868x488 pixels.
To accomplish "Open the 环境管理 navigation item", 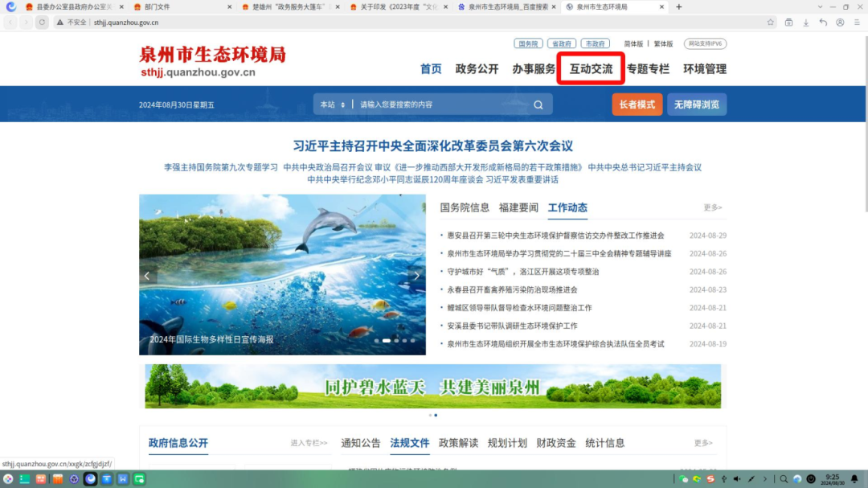I will (x=705, y=68).
